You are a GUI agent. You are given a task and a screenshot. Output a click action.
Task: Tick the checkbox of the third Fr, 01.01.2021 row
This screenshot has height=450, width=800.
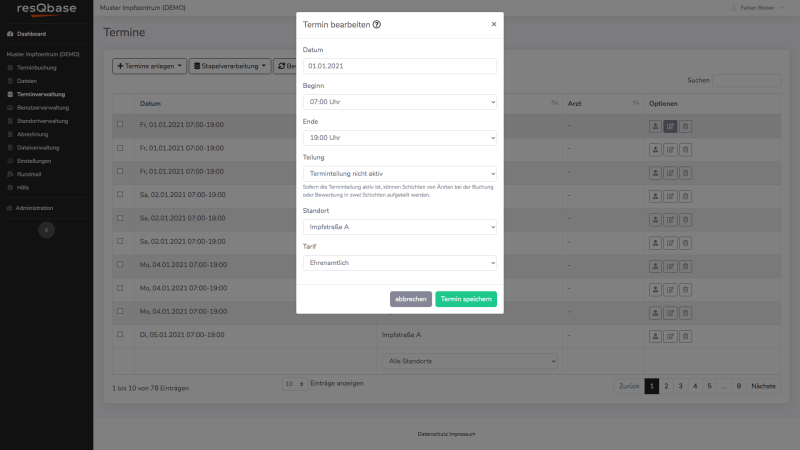click(120, 171)
